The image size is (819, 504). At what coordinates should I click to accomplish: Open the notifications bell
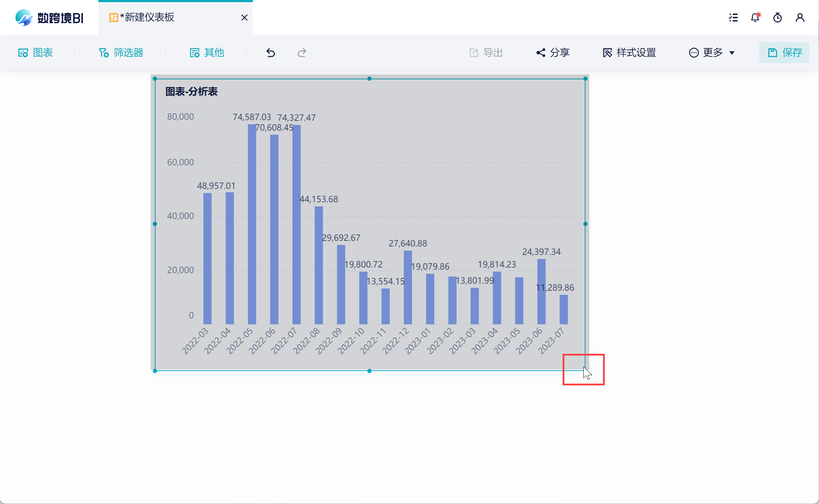click(755, 18)
